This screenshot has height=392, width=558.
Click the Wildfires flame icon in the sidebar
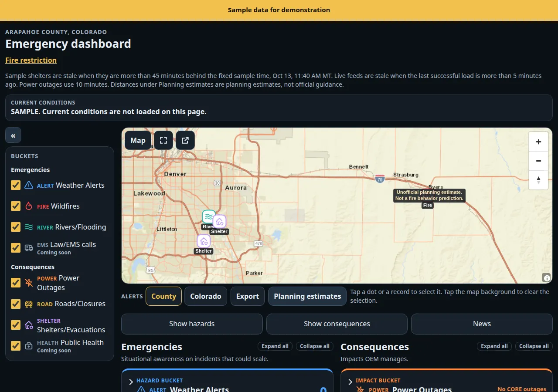(29, 206)
